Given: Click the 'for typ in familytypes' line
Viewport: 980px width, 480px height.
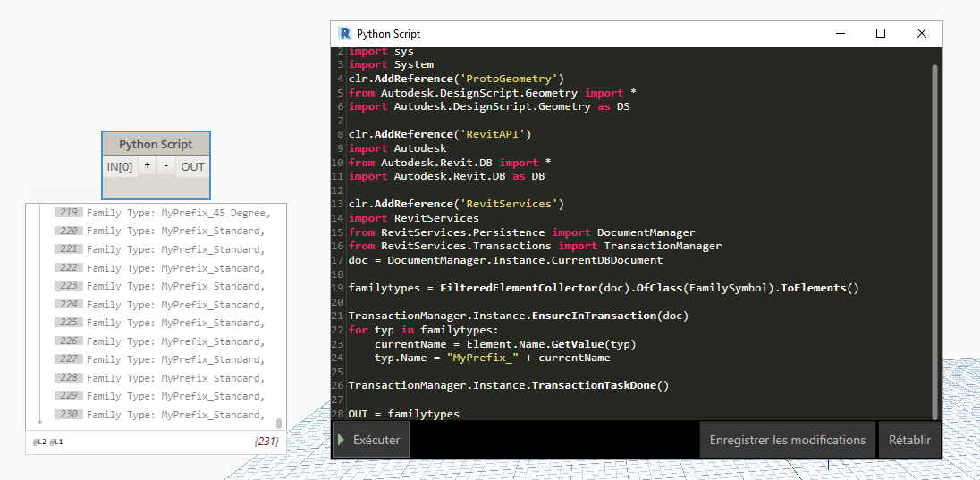Looking at the screenshot, I should point(423,330).
